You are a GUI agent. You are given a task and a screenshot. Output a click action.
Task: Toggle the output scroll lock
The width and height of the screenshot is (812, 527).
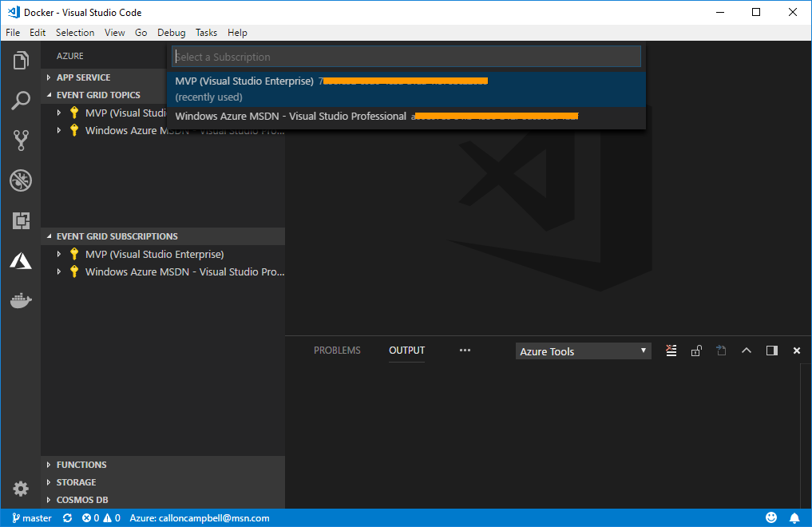(696, 351)
